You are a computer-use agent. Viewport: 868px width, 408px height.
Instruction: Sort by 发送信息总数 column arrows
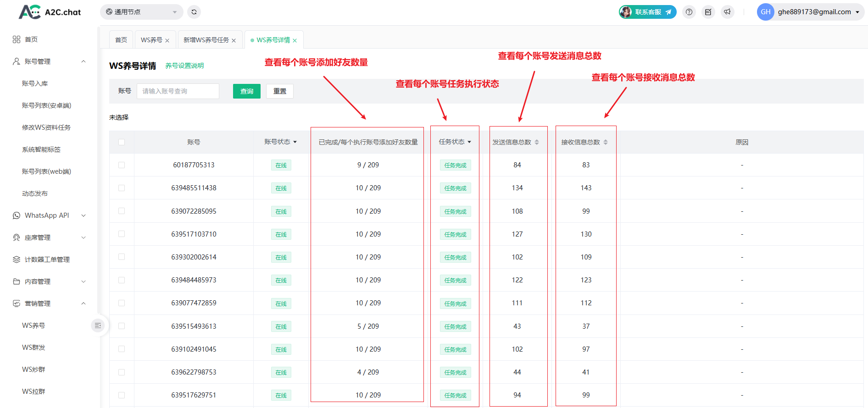coord(537,142)
